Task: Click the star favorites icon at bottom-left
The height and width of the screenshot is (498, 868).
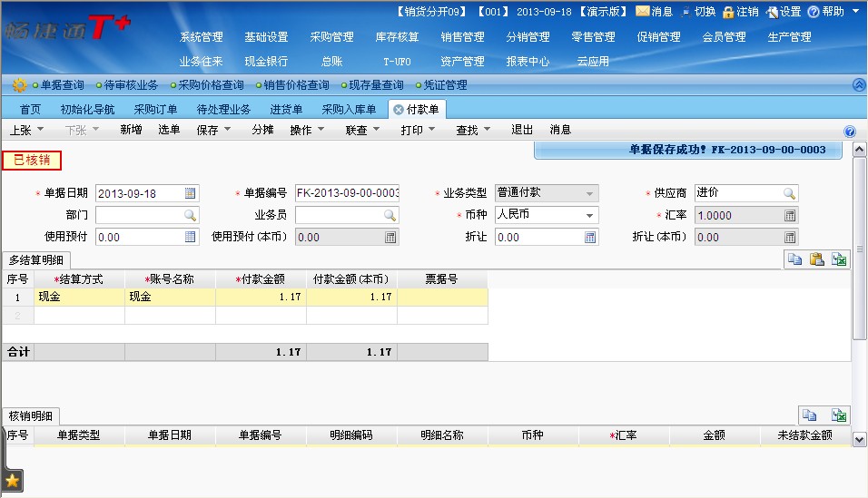Action: click(12, 481)
